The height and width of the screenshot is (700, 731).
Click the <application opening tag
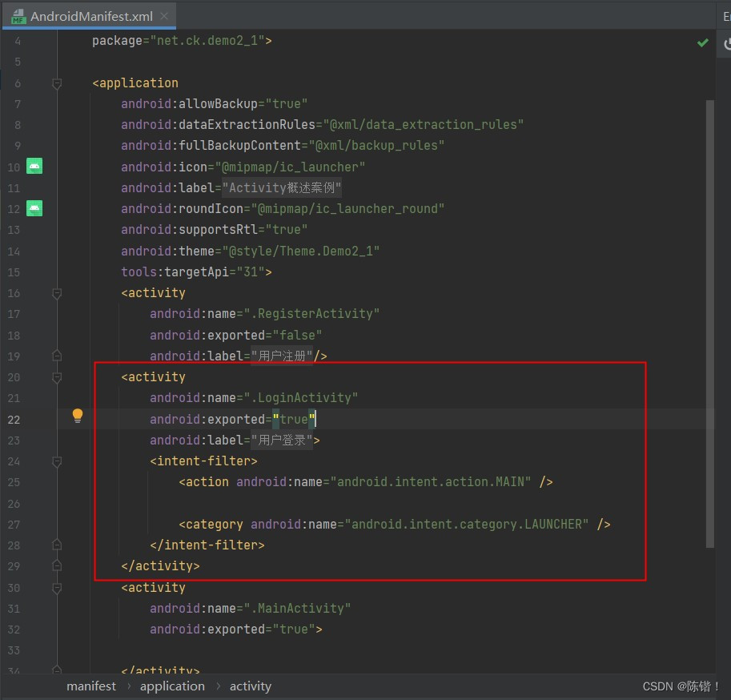135,83
